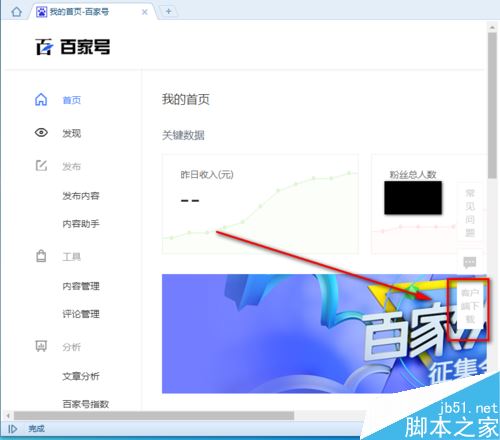Click the 我的首页 heading
This screenshot has width=500, height=440.
(x=186, y=99)
